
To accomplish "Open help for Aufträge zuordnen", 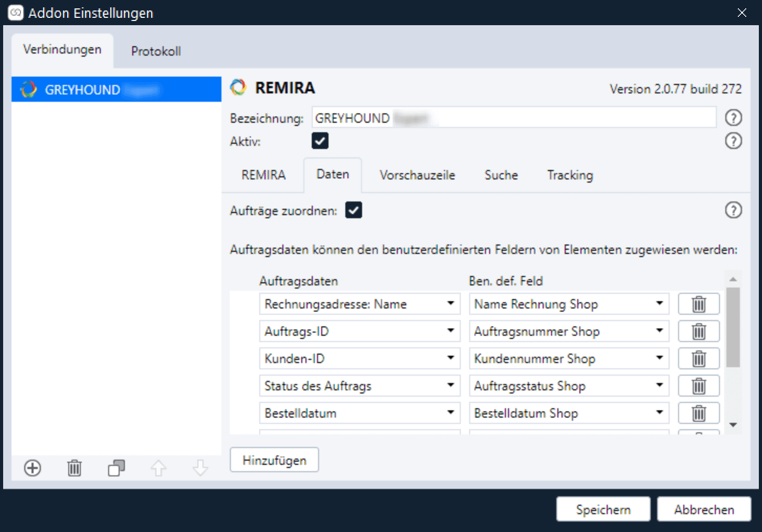I will click(x=733, y=210).
